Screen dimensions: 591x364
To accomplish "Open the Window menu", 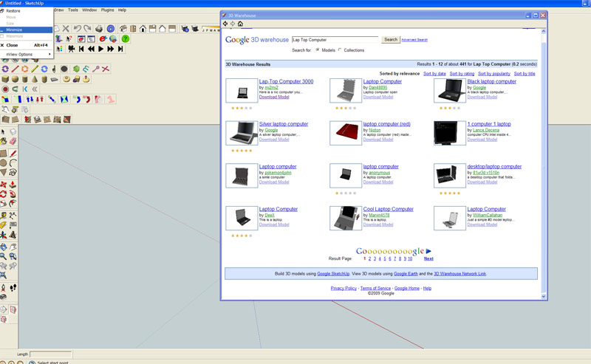I will 89,10.
